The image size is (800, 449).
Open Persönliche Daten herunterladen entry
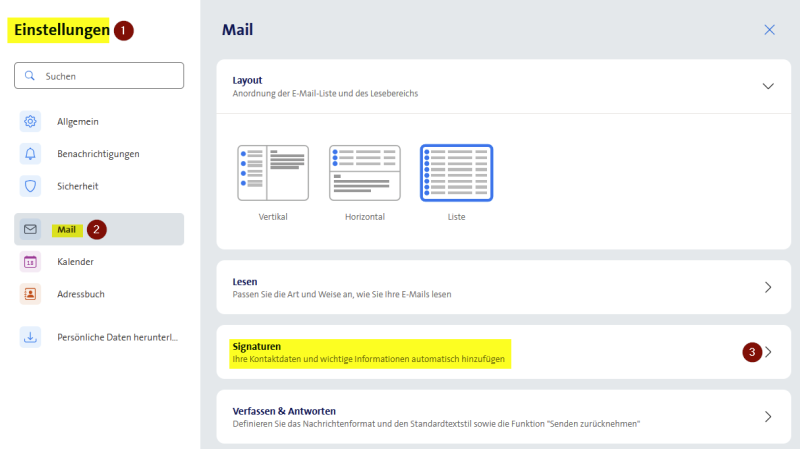117,338
